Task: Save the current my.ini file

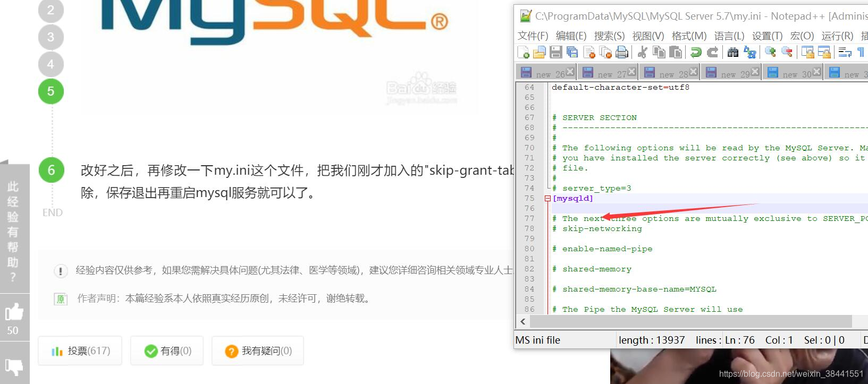Action: click(x=556, y=52)
